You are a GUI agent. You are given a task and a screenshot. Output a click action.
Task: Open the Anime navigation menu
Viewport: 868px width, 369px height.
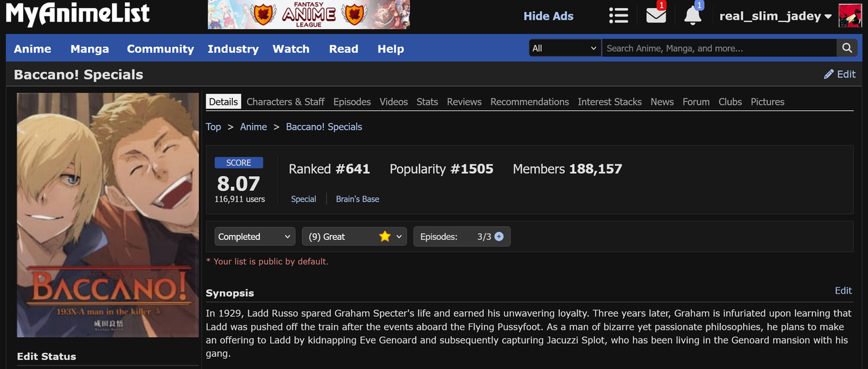tap(33, 49)
